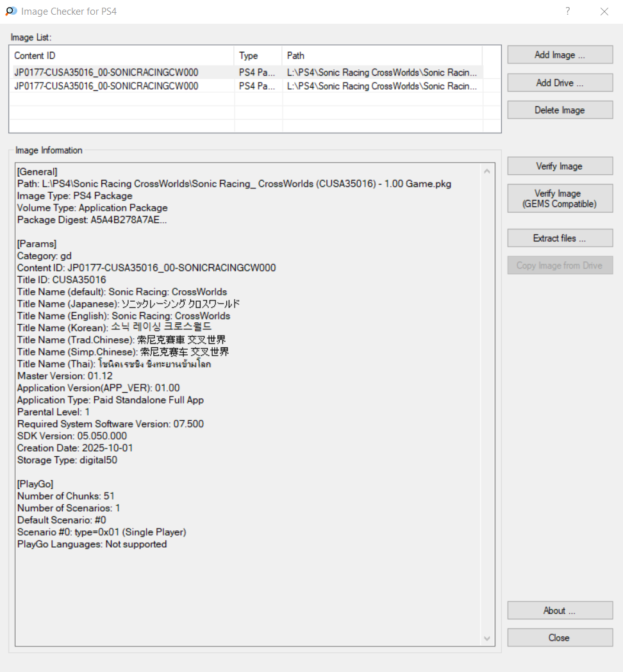Click the Title Name (Japanese) line
The height and width of the screenshot is (672, 623).
coord(128,304)
